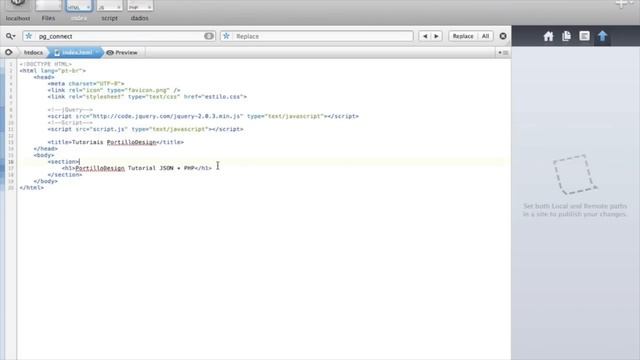640x360 pixels.
Task: Click the publish placeholder dashed box
Action: [575, 174]
